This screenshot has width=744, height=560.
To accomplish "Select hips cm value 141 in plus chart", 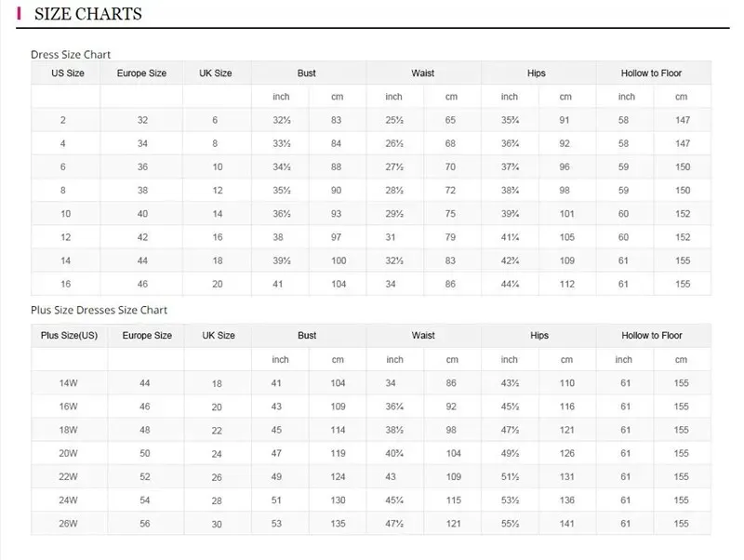I will (x=566, y=524).
